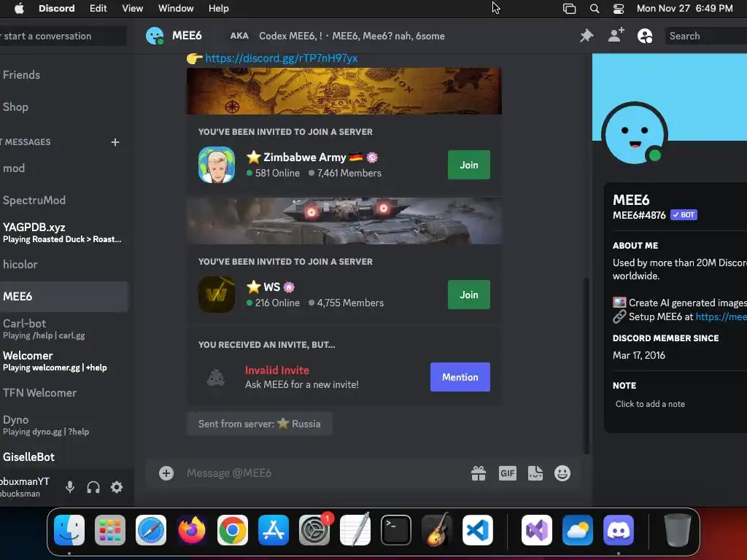Open App Store from the Dock
The height and width of the screenshot is (560, 747).
274,530
